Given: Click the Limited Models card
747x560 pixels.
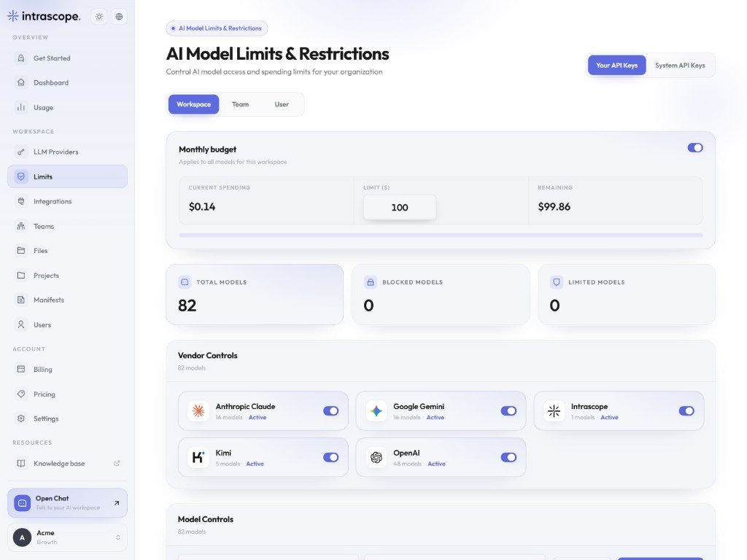Looking at the screenshot, I should 627,295.
